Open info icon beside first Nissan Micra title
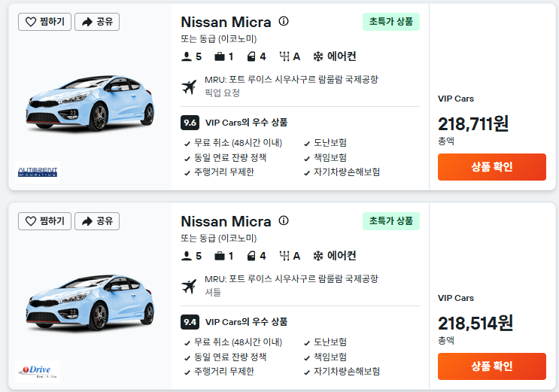The image size is (559, 392). pyautogui.click(x=284, y=21)
